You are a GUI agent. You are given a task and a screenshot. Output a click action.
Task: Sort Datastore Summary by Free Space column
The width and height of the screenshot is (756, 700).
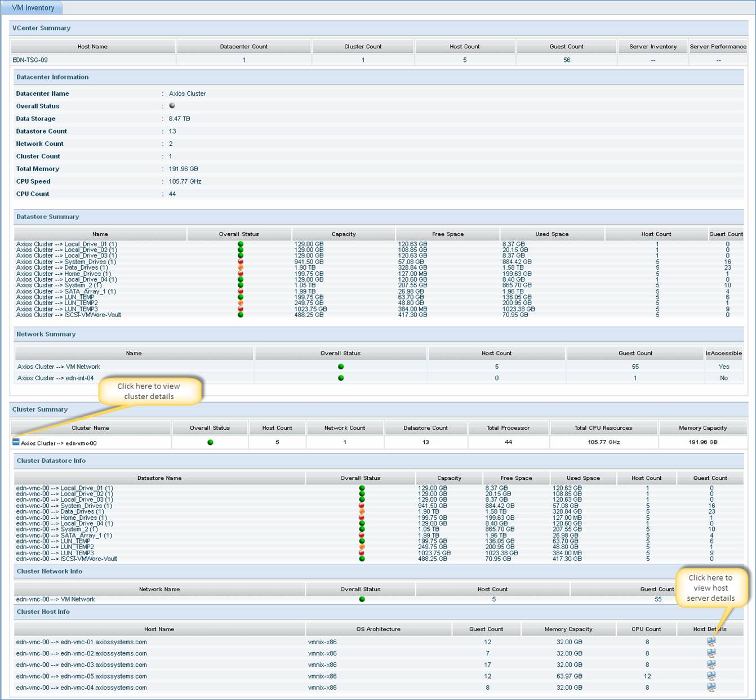coord(447,234)
